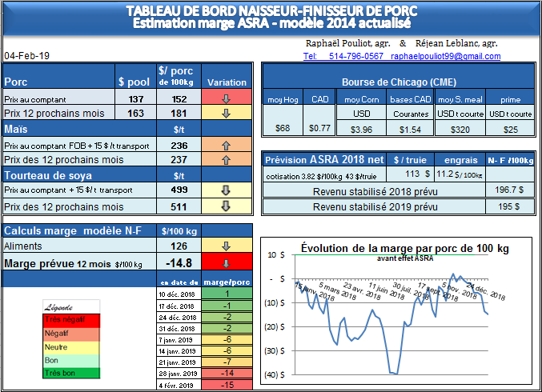
Task: Click the 04-Feb-19 date cell
Action: click(27, 57)
